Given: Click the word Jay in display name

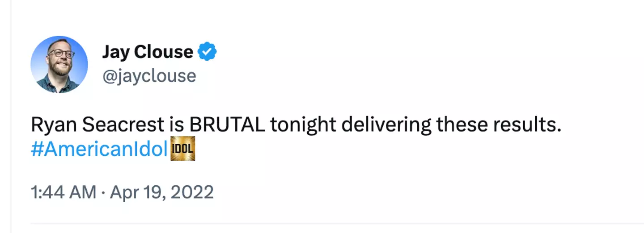Looking at the screenshot, I should [x=116, y=52].
